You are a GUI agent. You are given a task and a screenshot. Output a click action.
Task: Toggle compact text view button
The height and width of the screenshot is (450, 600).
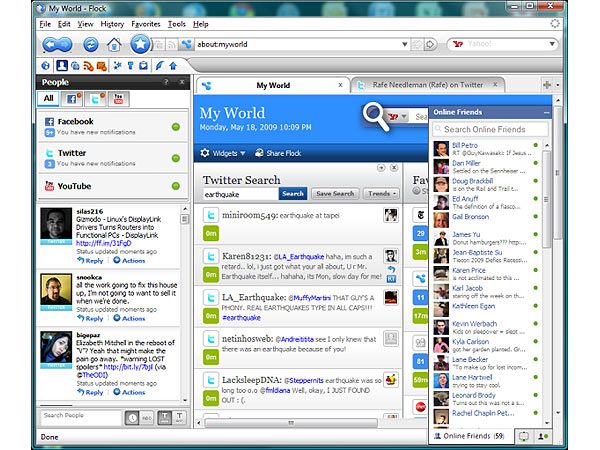coord(179,417)
